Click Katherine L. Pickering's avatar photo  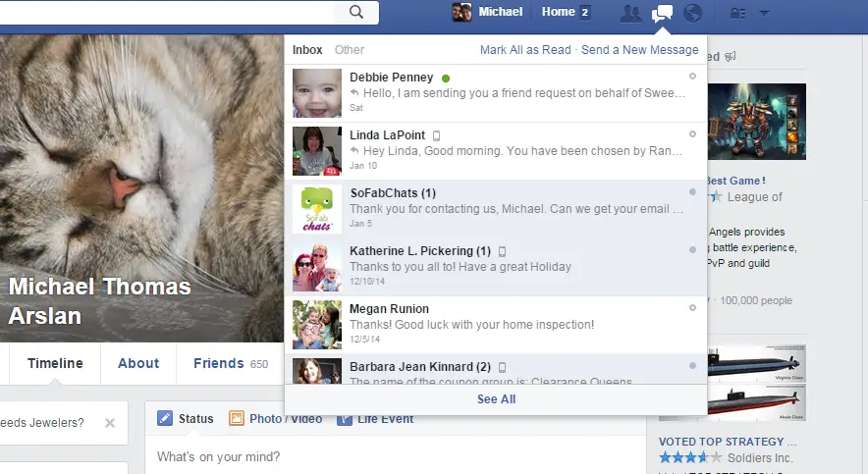pyautogui.click(x=316, y=267)
